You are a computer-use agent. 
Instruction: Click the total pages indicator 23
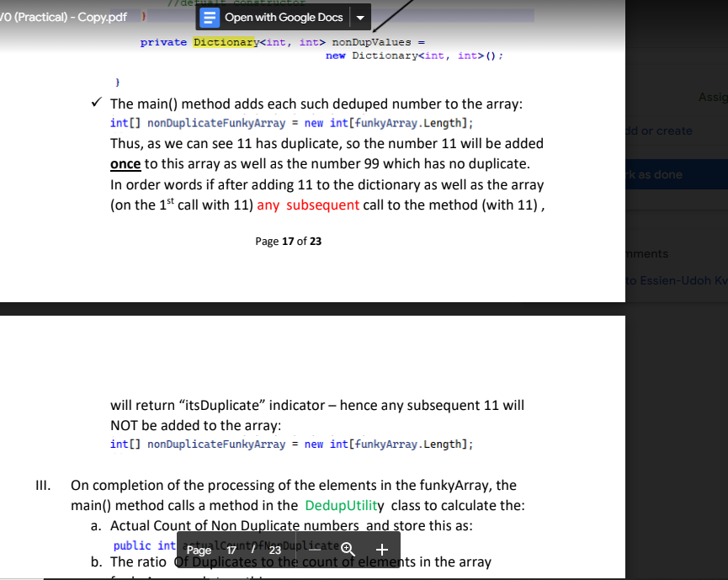[274, 549]
